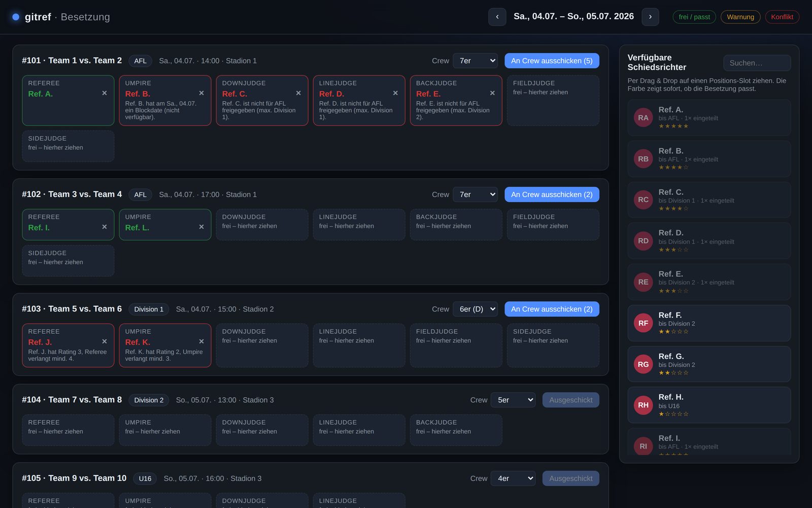Screen dimensions: 812x508
Task: Click the empty Referee slot in #104
Action: pyautogui.click(x=68, y=430)
